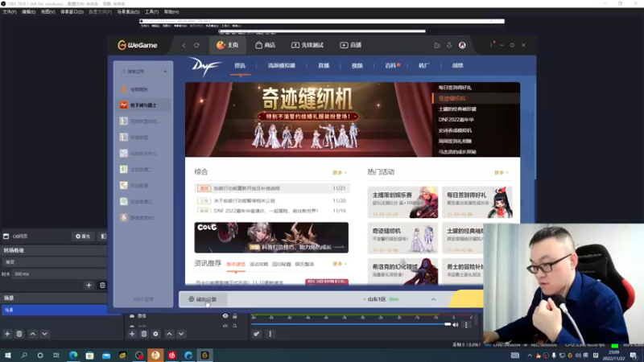
Task: Open 更多 link beside 热门活动
Action: 502,173
